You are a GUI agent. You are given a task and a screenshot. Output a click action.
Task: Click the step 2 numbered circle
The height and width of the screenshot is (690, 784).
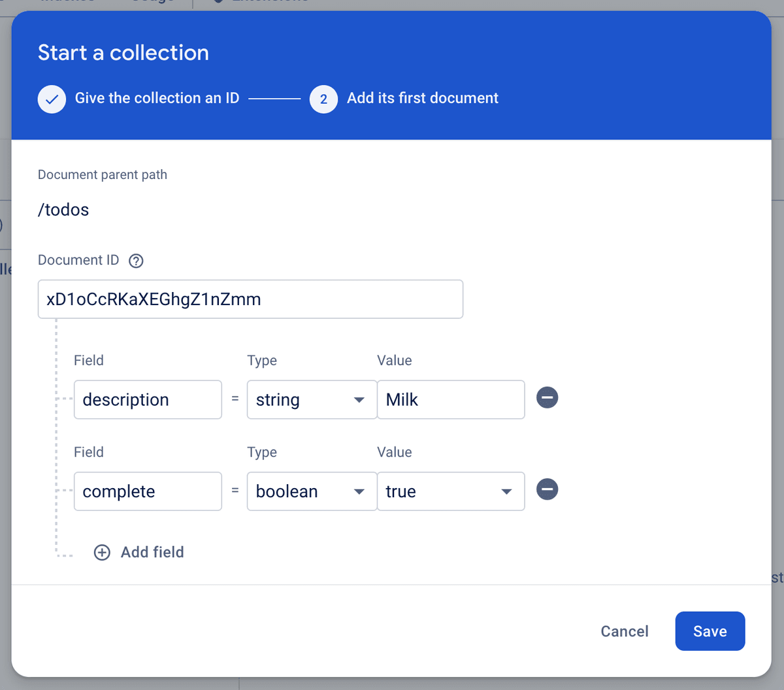click(x=323, y=99)
